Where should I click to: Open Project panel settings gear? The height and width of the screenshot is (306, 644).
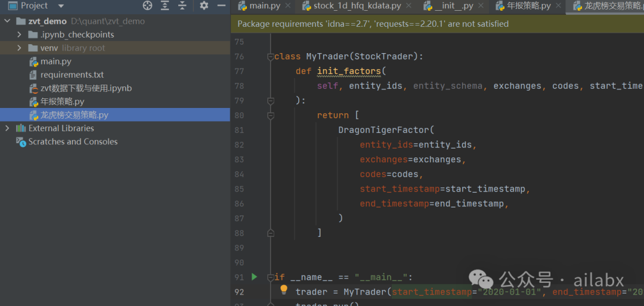[204, 6]
